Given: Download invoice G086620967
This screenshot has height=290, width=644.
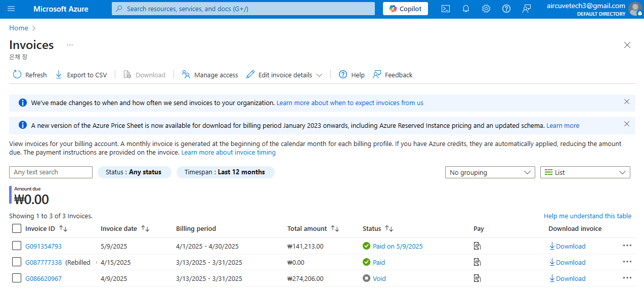Looking at the screenshot, I should pos(567,279).
